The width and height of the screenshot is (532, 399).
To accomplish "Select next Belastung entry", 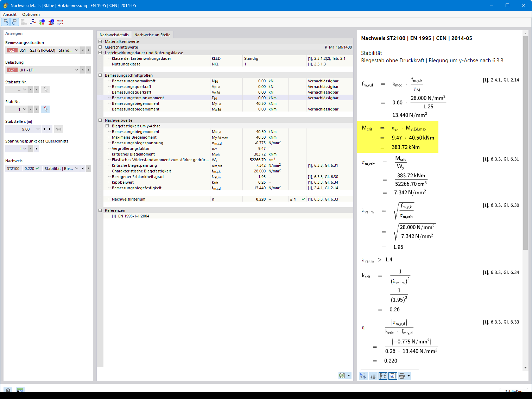I will point(89,70).
